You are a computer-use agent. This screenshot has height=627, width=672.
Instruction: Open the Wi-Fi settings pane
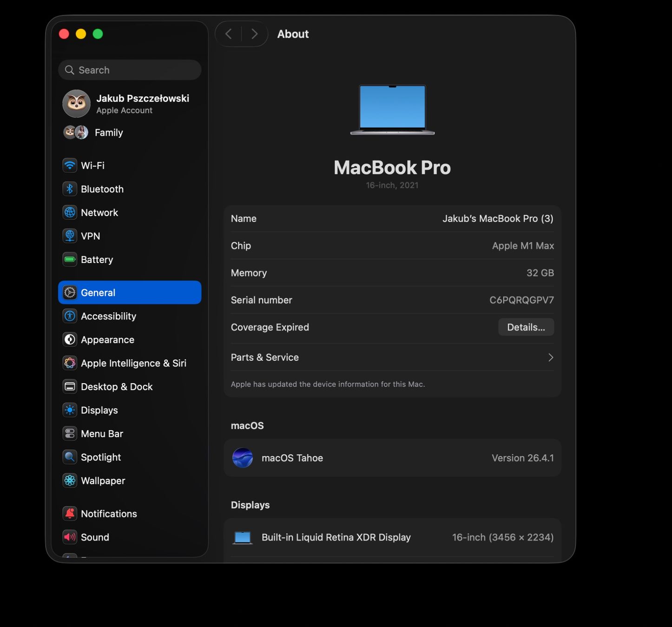pyautogui.click(x=130, y=165)
